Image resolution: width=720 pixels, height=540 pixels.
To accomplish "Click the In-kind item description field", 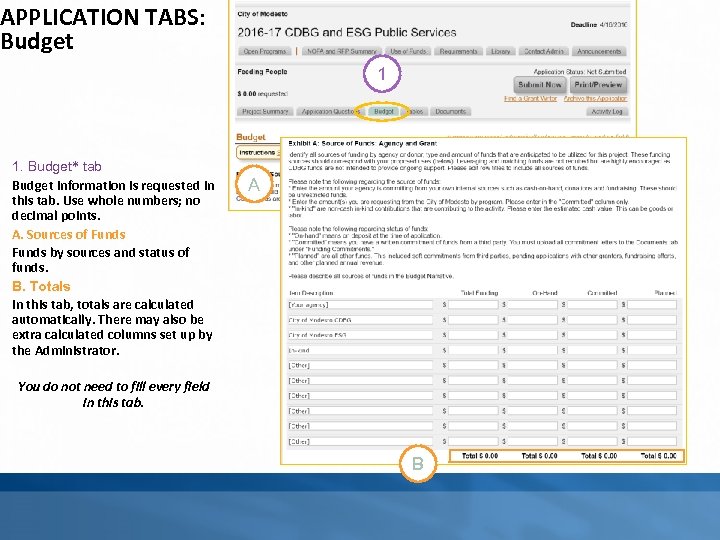I will (x=360, y=350).
